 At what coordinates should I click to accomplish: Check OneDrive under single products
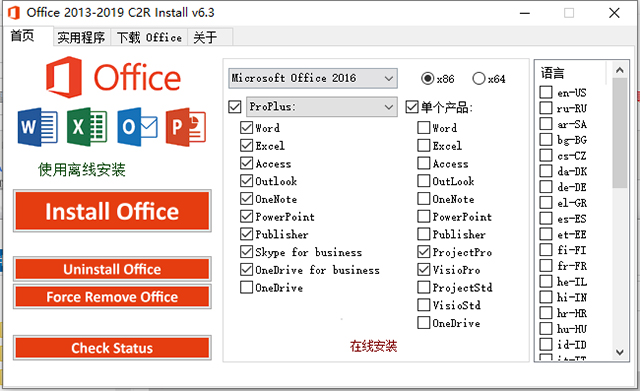pyautogui.click(x=424, y=323)
